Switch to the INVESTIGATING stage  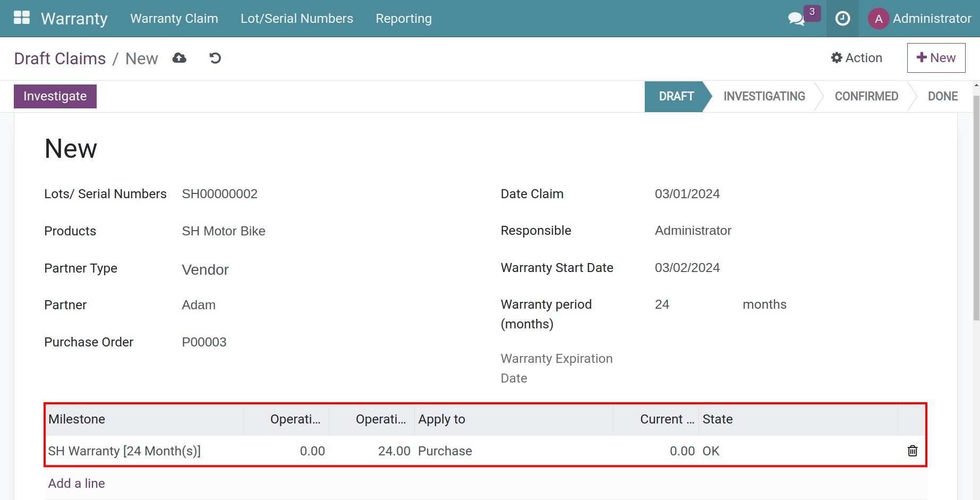[x=764, y=96]
